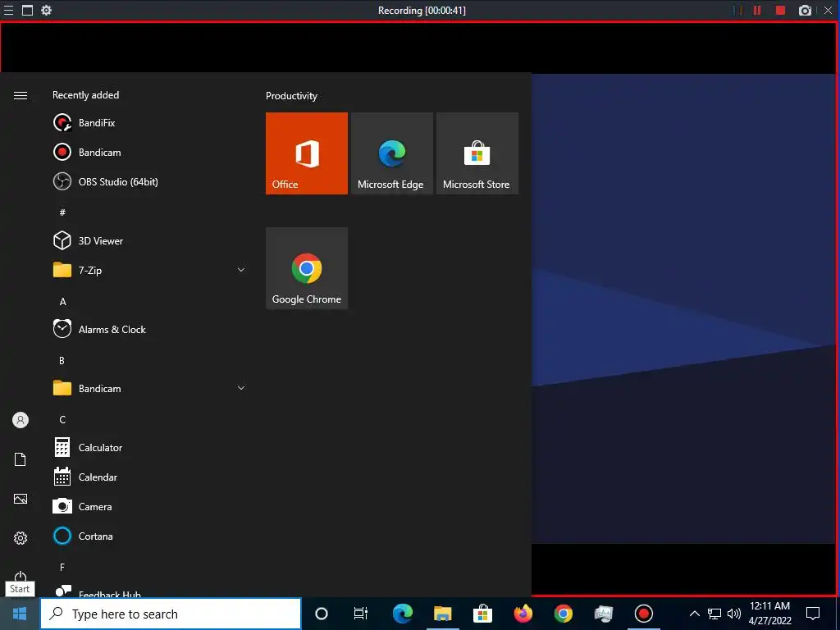Open network icon in system tray
Image resolution: width=840 pixels, height=630 pixels.
coord(714,614)
